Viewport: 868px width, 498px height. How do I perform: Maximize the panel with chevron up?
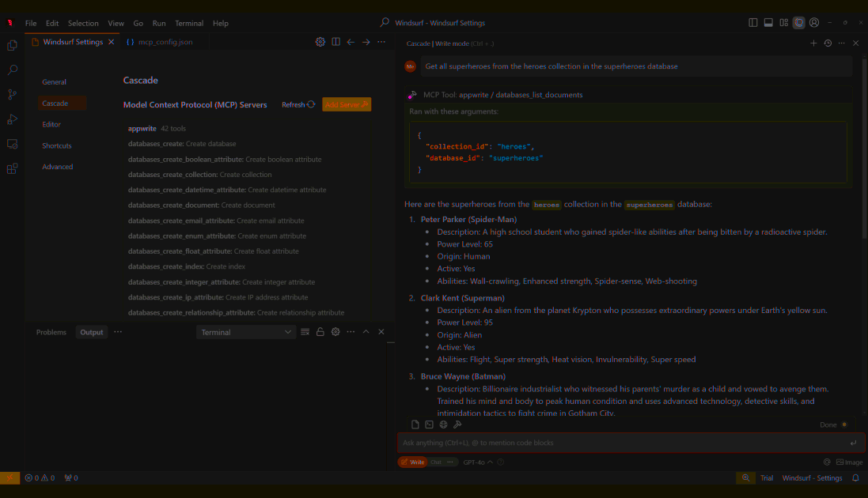tap(366, 332)
